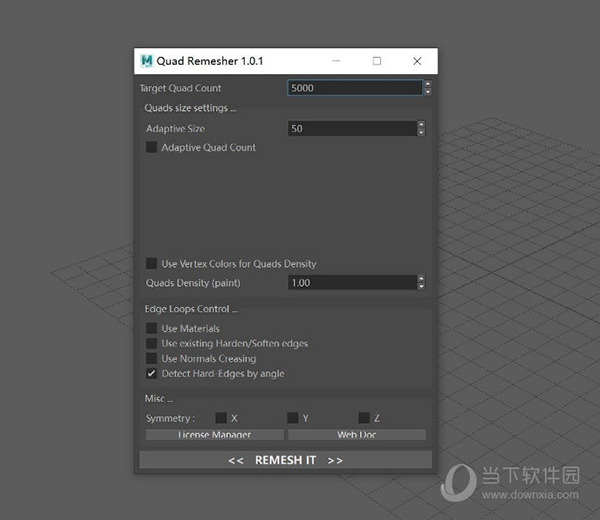Image resolution: width=600 pixels, height=520 pixels.
Task: Decrease Target Quad Count with down arrow
Action: pos(428,92)
